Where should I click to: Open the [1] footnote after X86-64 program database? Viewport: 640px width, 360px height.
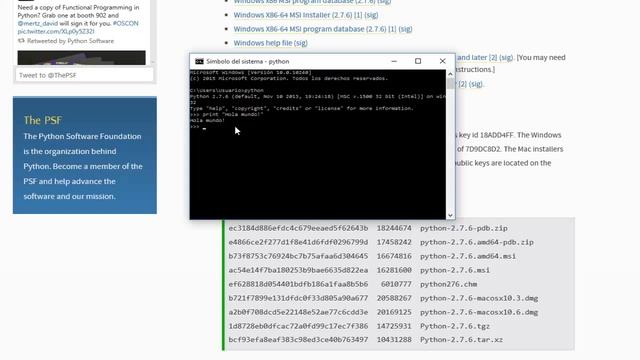click(x=392, y=29)
